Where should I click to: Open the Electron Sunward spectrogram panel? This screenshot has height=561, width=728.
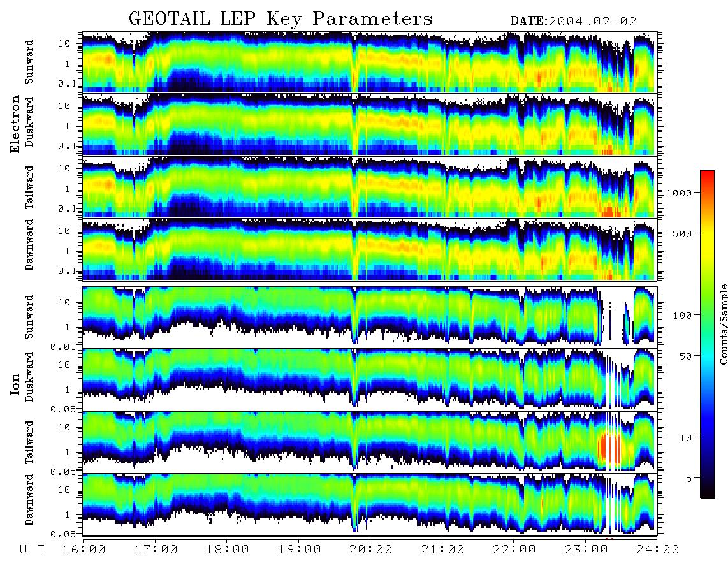pyautogui.click(x=369, y=62)
